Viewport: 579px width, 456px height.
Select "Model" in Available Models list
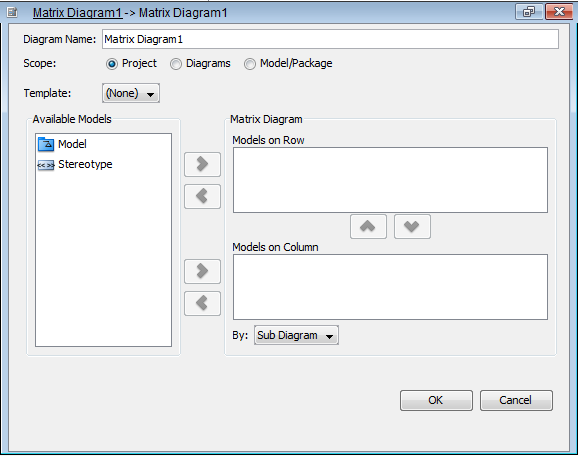point(72,144)
